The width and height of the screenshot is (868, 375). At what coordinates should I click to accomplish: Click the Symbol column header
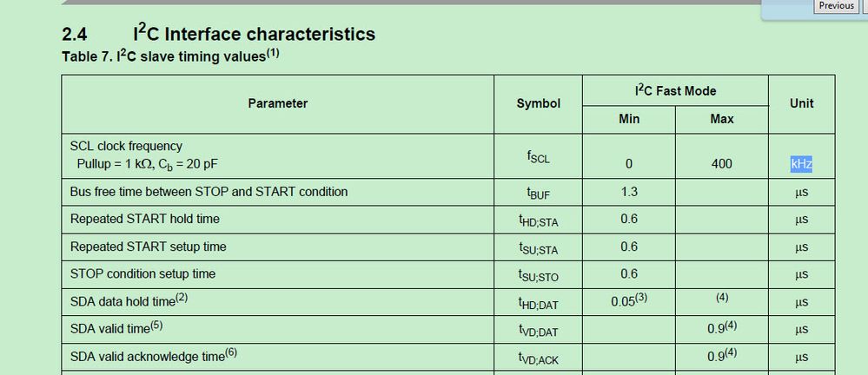coord(538,103)
